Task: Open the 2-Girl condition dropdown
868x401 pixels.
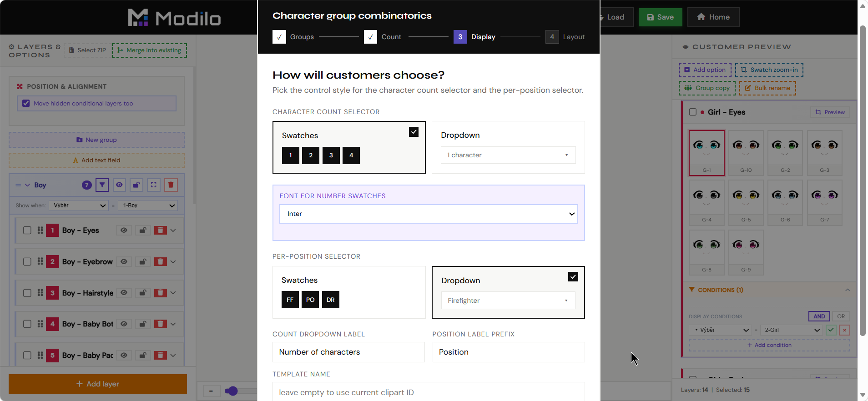Action: point(792,330)
